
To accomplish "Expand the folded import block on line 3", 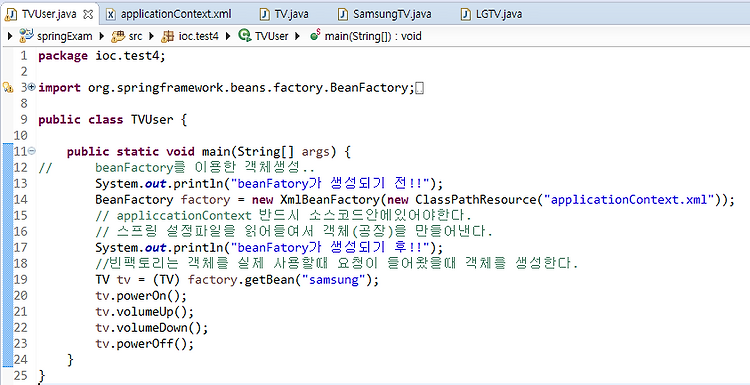I will coord(32,87).
